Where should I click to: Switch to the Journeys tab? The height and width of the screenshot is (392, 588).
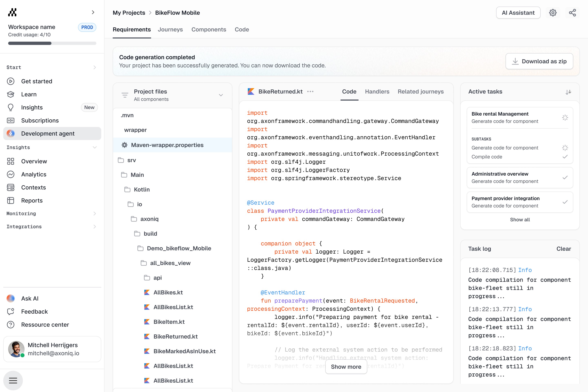click(170, 29)
